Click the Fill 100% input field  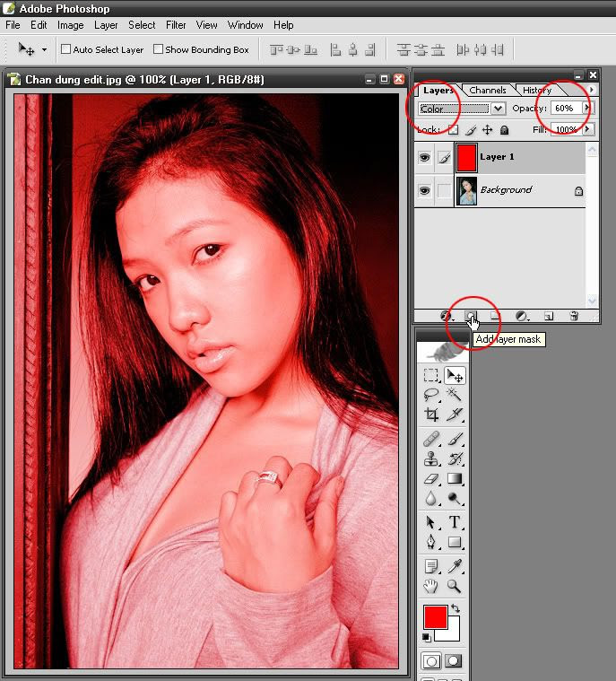tap(568, 129)
